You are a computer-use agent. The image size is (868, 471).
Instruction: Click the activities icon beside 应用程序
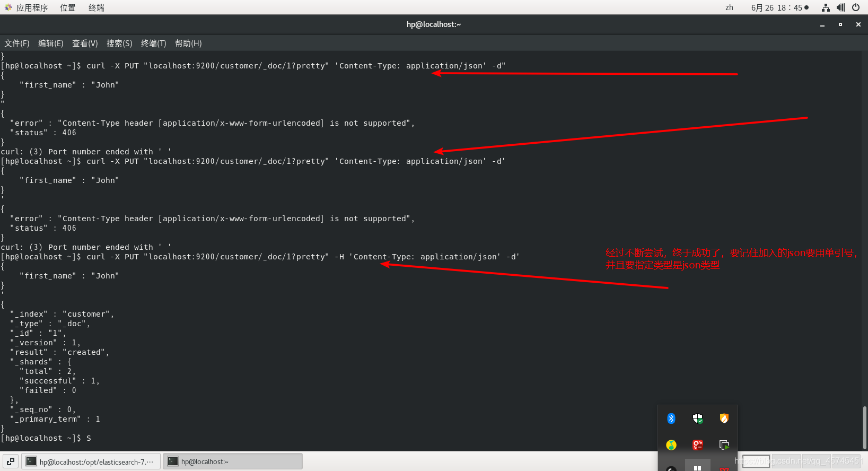8,7
